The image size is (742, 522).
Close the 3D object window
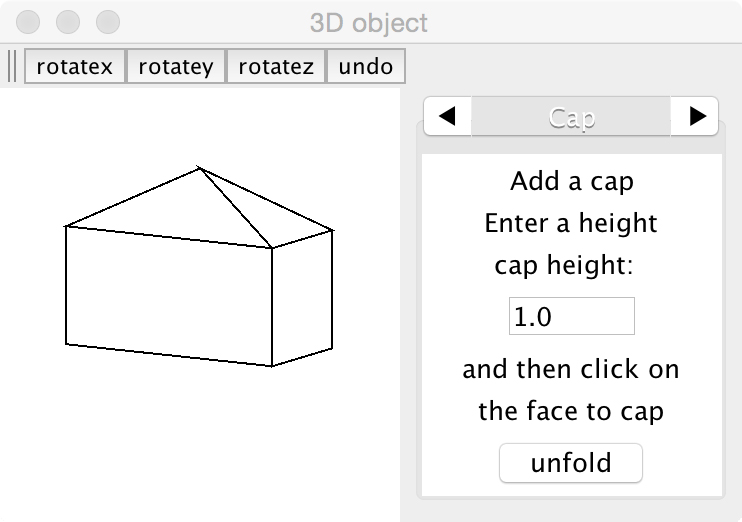coord(31,21)
